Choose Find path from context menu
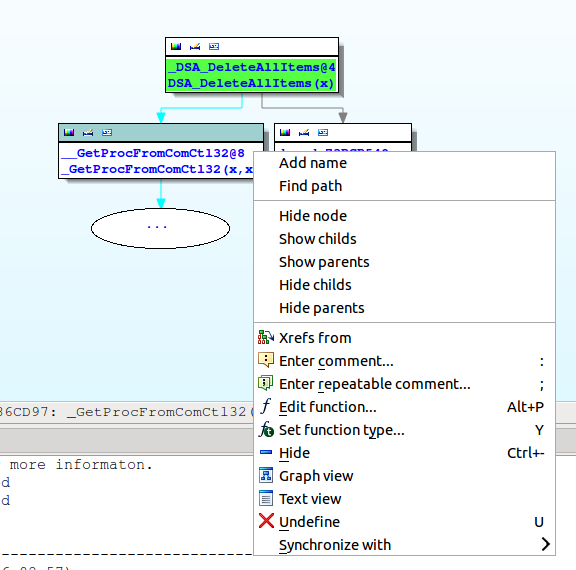This screenshot has height=570, width=576. tap(404, 186)
